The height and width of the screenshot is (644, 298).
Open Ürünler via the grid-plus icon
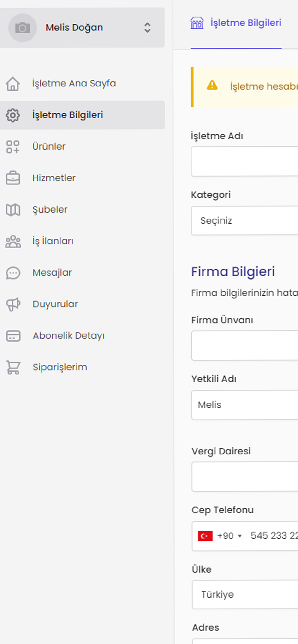(x=13, y=147)
